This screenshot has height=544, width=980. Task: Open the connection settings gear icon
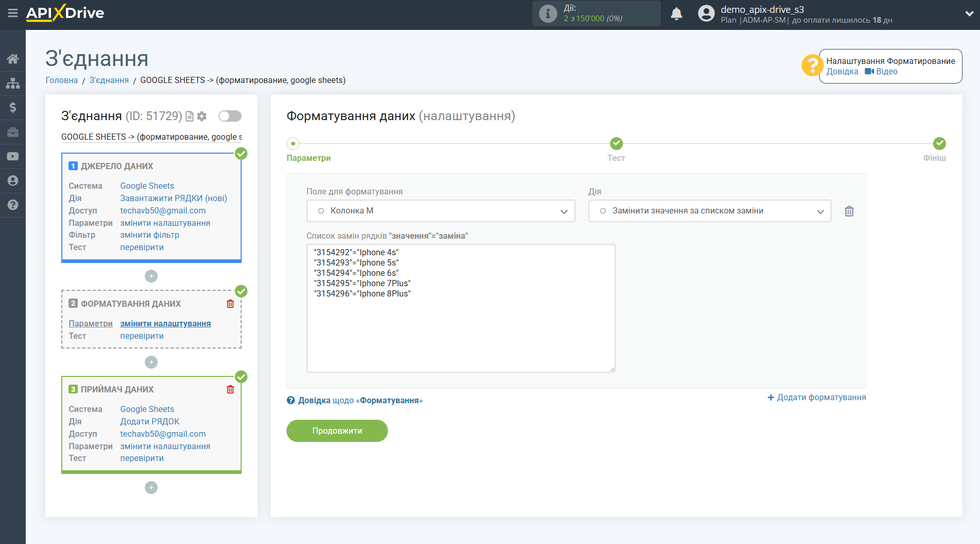(x=202, y=116)
